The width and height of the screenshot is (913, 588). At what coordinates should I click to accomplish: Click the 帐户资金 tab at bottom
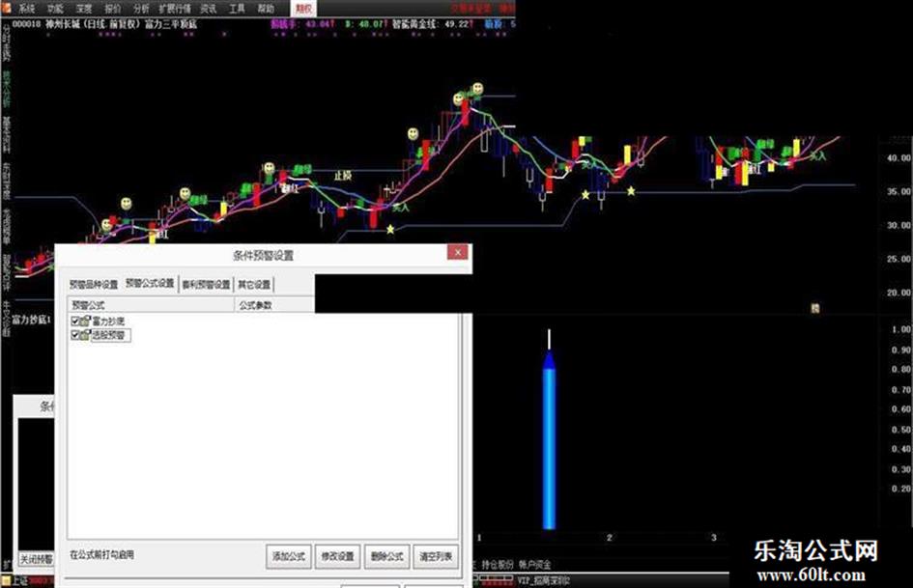coord(535,564)
